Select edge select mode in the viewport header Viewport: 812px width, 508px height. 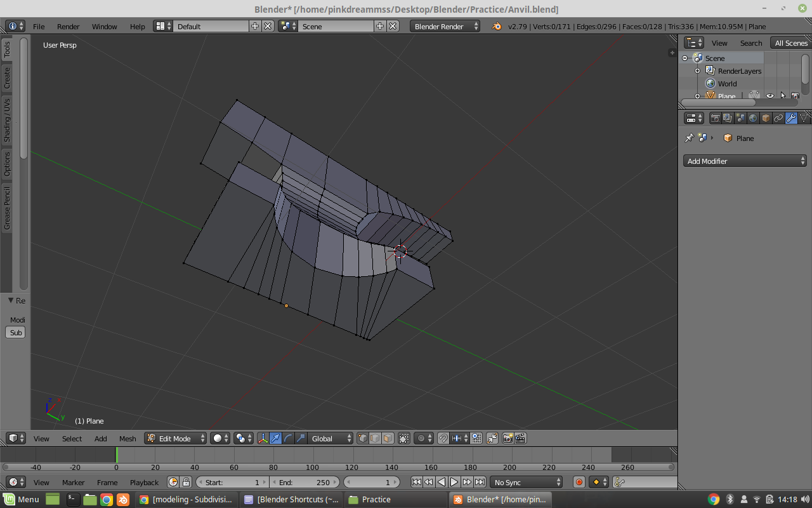click(x=375, y=438)
